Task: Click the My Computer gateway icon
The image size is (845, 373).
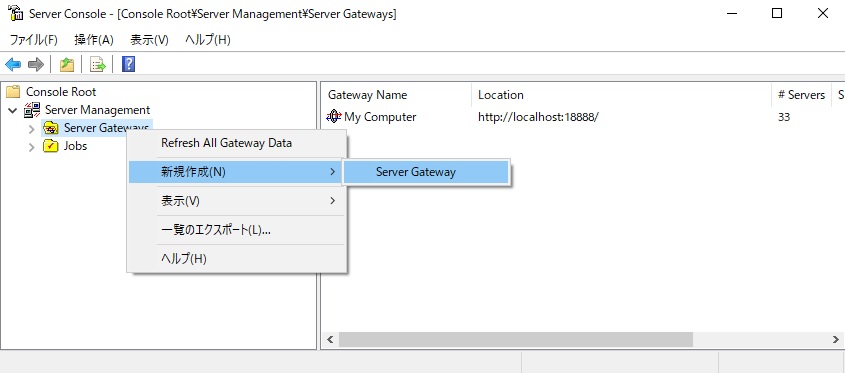Action: (334, 116)
